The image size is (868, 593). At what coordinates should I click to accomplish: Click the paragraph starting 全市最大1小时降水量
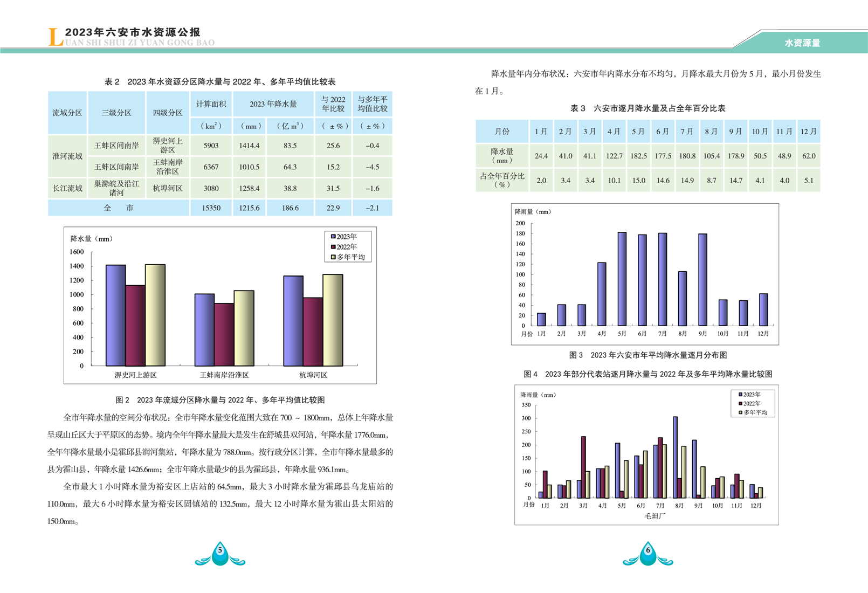[x=220, y=504]
